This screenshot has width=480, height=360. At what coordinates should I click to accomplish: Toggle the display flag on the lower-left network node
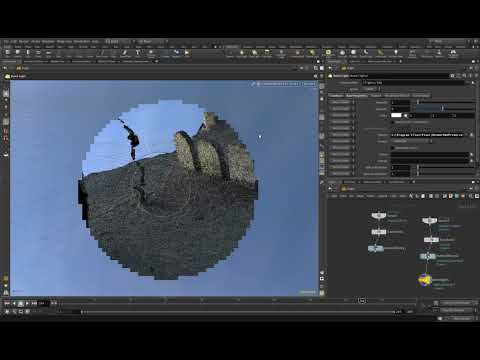pos(382,248)
